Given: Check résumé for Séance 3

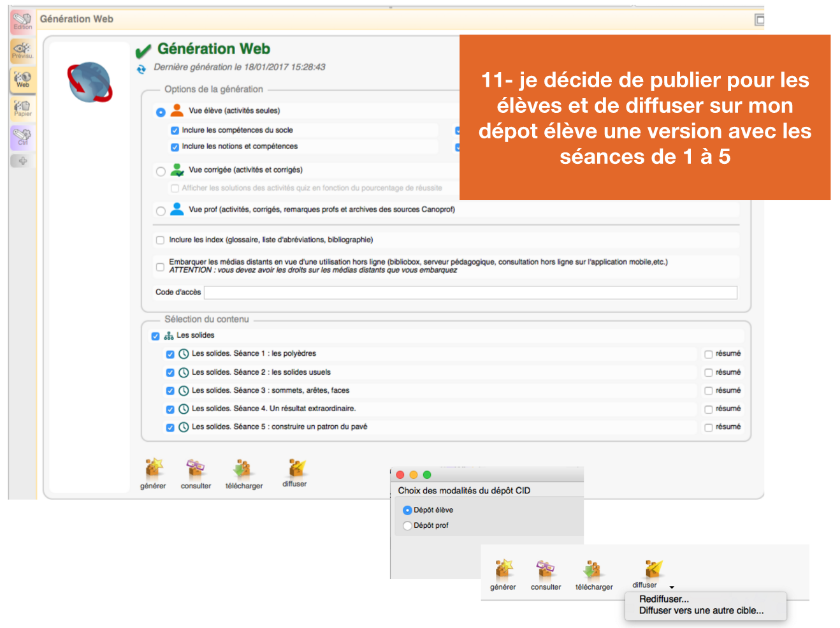Looking at the screenshot, I should [x=708, y=391].
